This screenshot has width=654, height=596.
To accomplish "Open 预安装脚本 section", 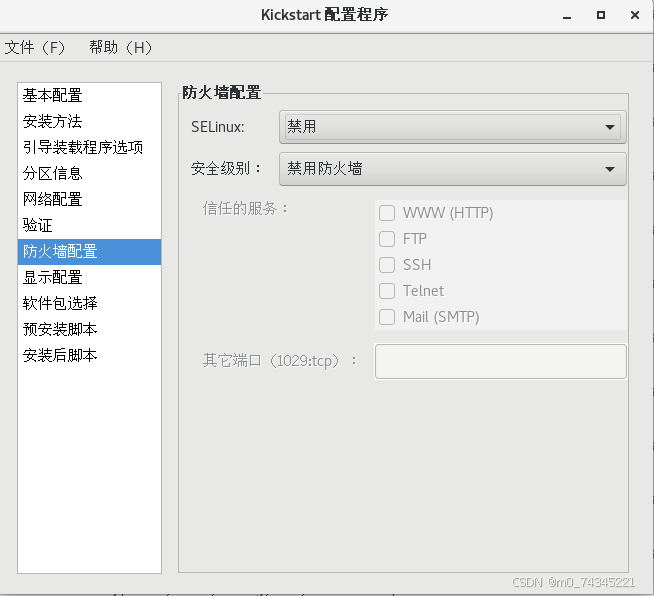I will 89,329.
